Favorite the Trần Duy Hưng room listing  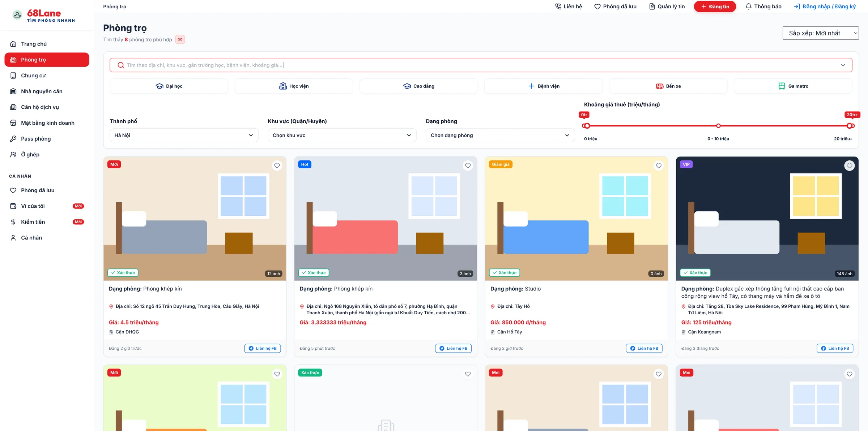pos(277,166)
